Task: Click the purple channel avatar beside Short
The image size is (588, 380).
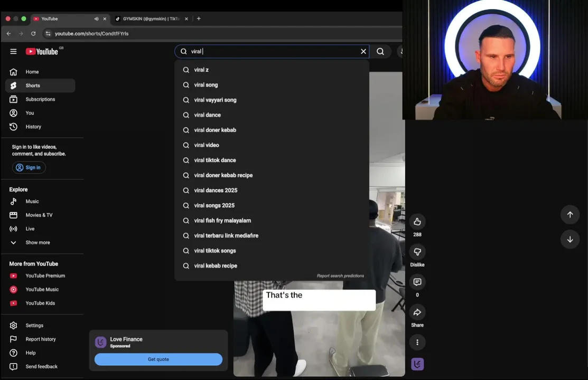Action: (x=417, y=364)
